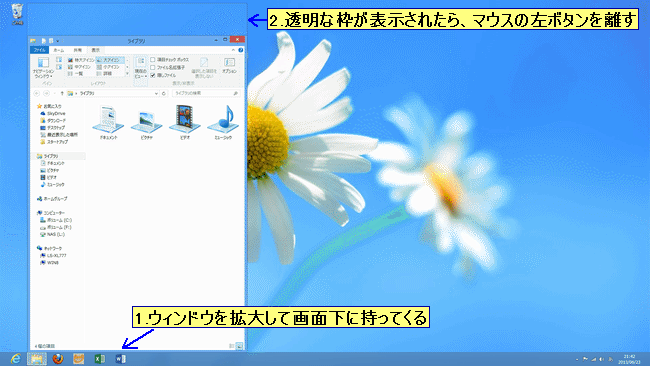Click the preview pane ribbon icon
Viewport: 650px width, 366px height.
click(x=59, y=60)
